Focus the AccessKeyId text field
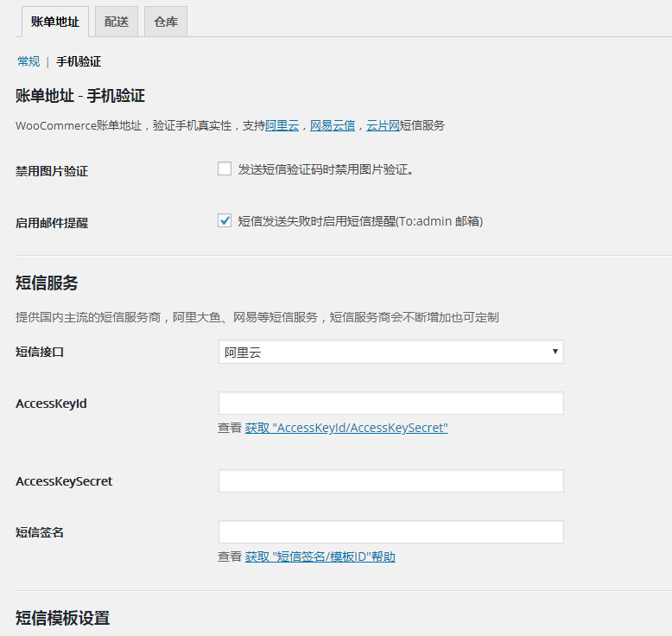 tap(390, 404)
